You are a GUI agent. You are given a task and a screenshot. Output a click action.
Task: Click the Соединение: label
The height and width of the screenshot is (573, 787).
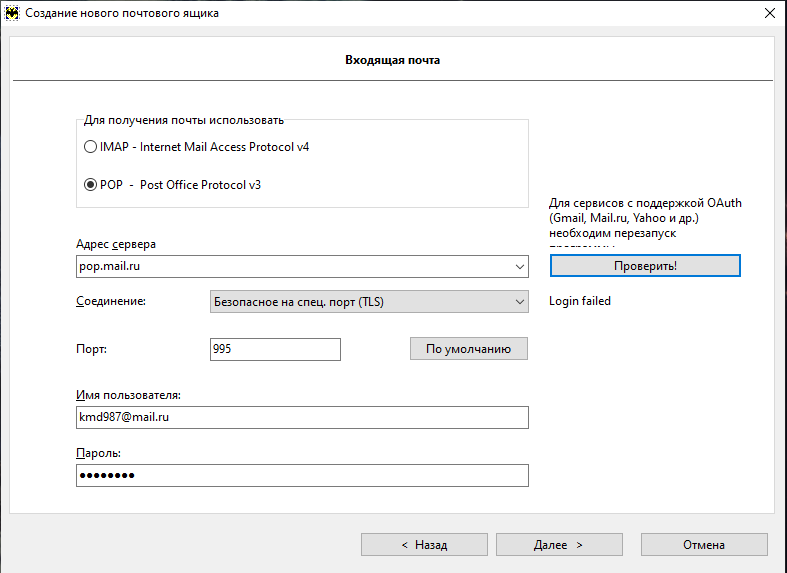coord(111,301)
